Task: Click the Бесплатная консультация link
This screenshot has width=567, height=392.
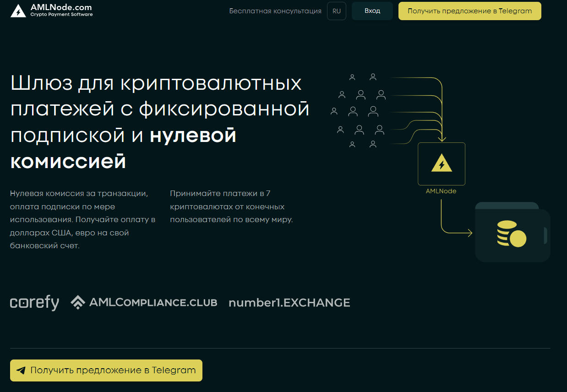Action: click(x=275, y=11)
